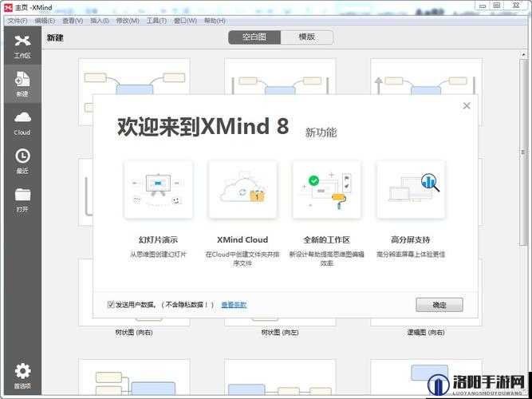Click the 全新的工作区 feature image
This screenshot has width=532, height=399.
[x=327, y=189]
